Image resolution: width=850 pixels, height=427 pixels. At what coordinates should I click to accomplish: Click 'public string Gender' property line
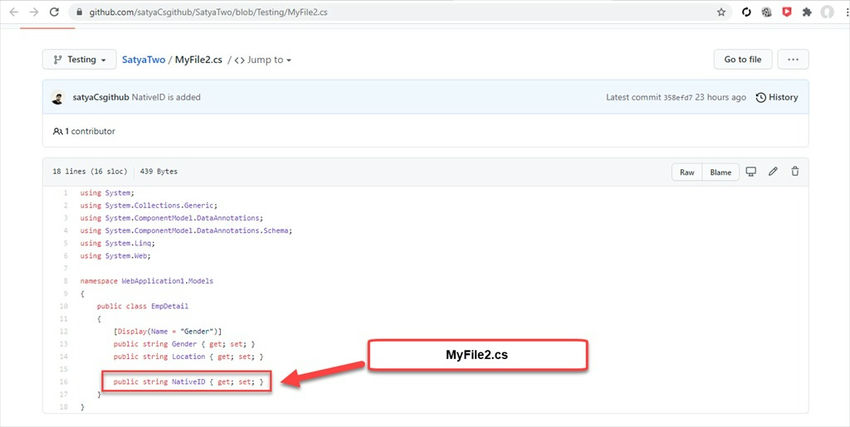click(x=184, y=344)
